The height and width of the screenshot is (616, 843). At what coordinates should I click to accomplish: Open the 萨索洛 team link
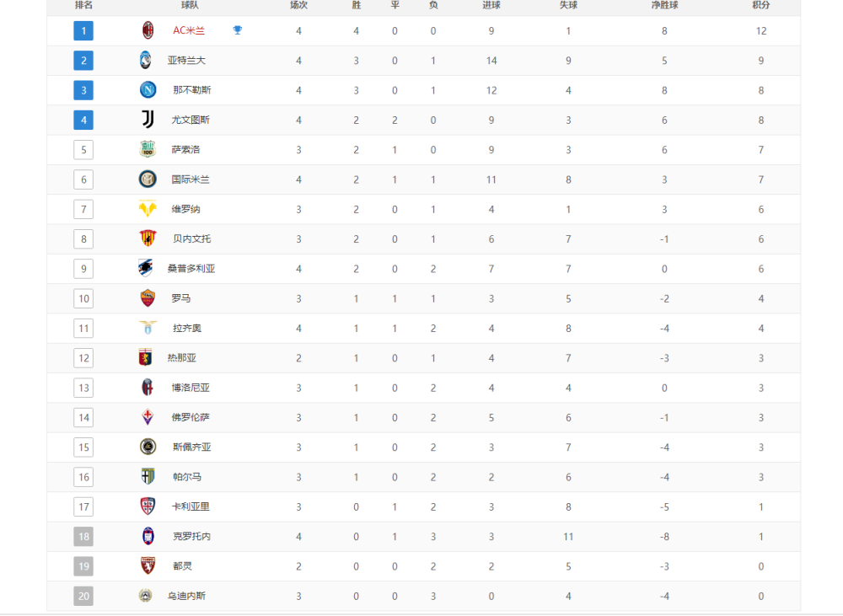185,149
